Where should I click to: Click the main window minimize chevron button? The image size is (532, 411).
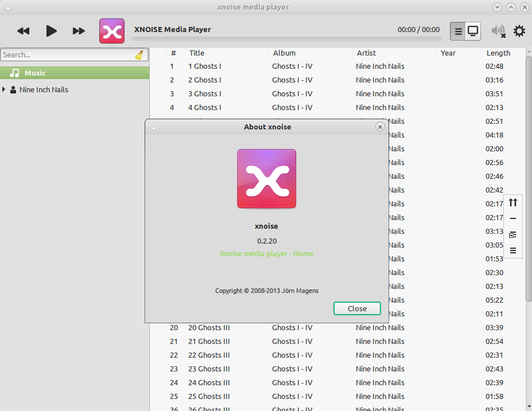point(497,7)
